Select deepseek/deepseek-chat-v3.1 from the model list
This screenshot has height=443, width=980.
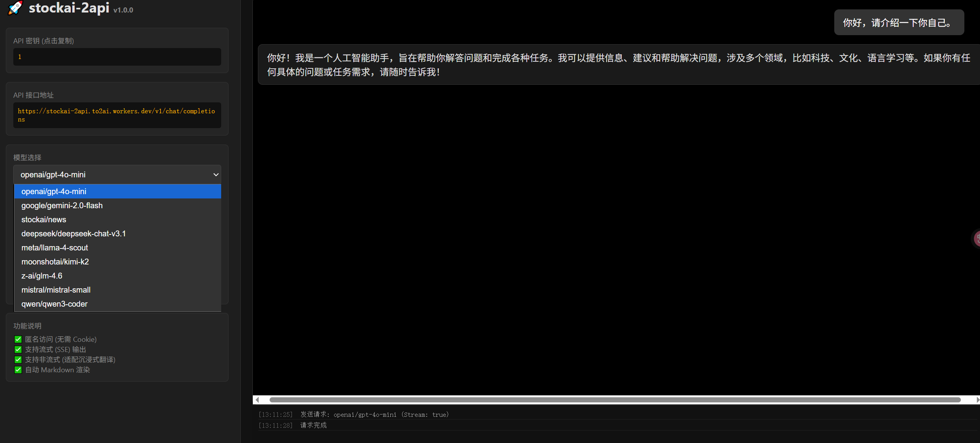point(73,234)
